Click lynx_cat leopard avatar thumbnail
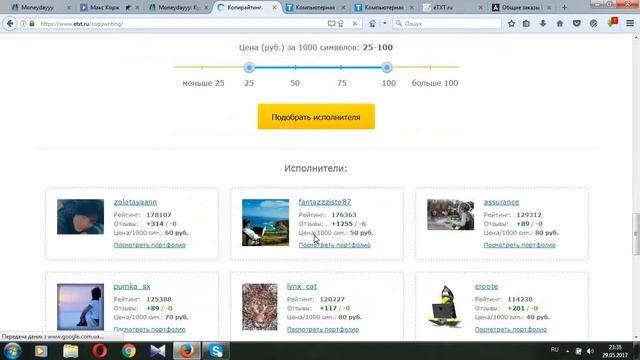Screen dimensions: 640x360 point(260,307)
